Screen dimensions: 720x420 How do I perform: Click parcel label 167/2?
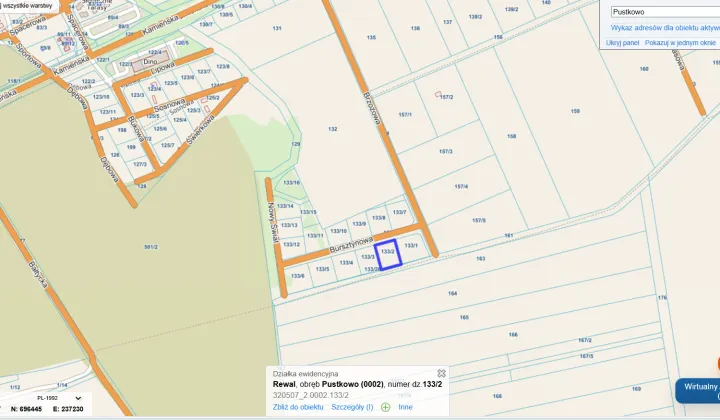[x=585, y=340]
